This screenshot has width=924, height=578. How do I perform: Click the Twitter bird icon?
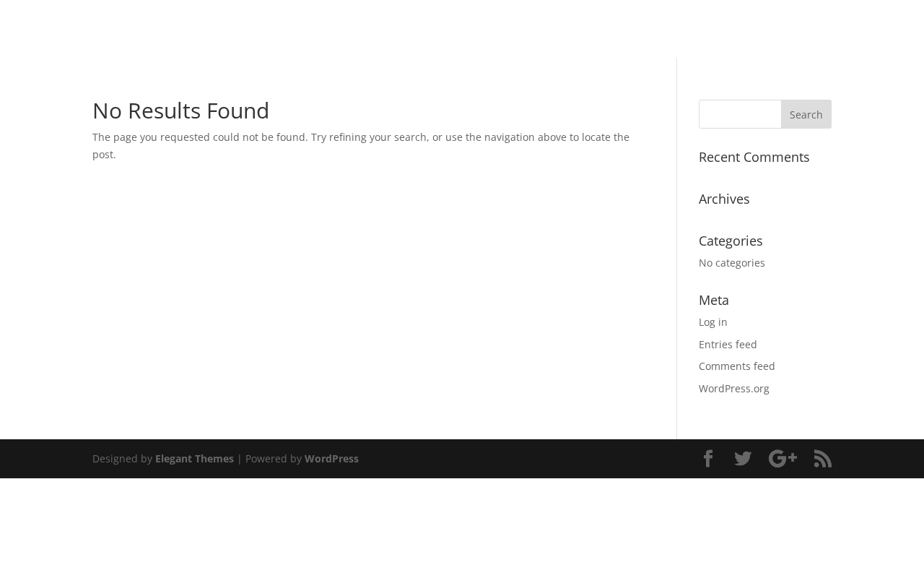(x=743, y=459)
